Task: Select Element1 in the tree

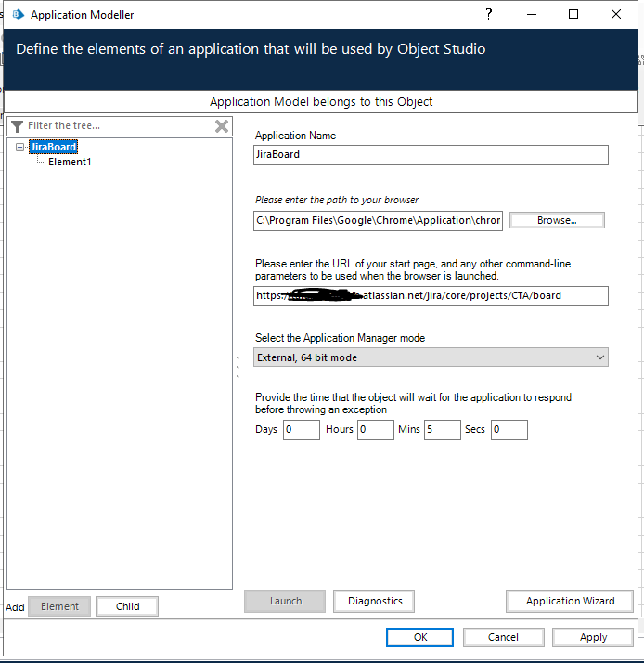Action: point(70,162)
